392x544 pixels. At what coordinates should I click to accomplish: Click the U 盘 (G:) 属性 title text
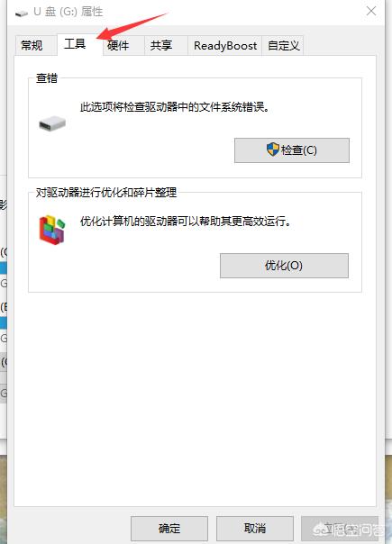68,12
